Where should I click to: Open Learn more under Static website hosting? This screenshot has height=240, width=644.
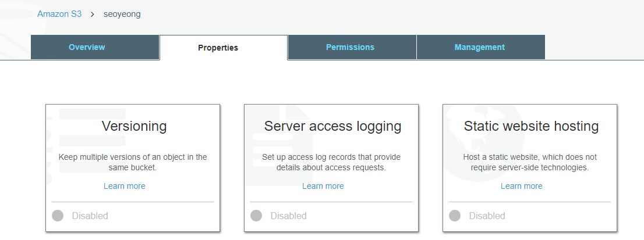pyautogui.click(x=522, y=186)
